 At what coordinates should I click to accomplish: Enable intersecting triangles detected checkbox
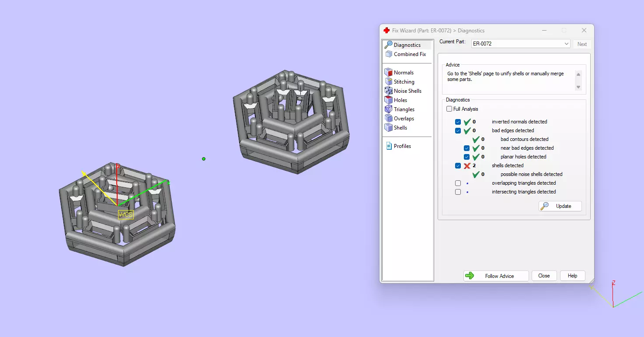click(x=458, y=192)
